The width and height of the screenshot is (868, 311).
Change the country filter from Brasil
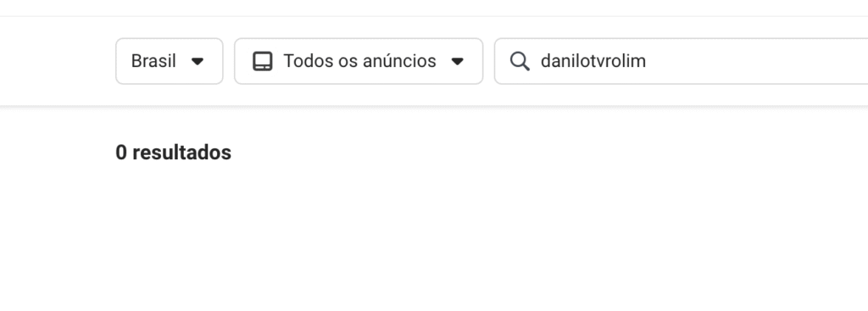click(x=170, y=61)
